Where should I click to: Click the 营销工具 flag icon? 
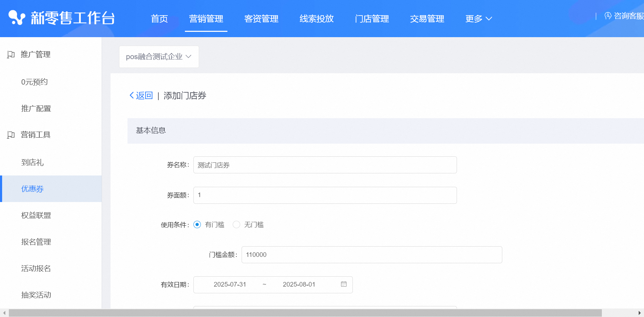(11, 135)
